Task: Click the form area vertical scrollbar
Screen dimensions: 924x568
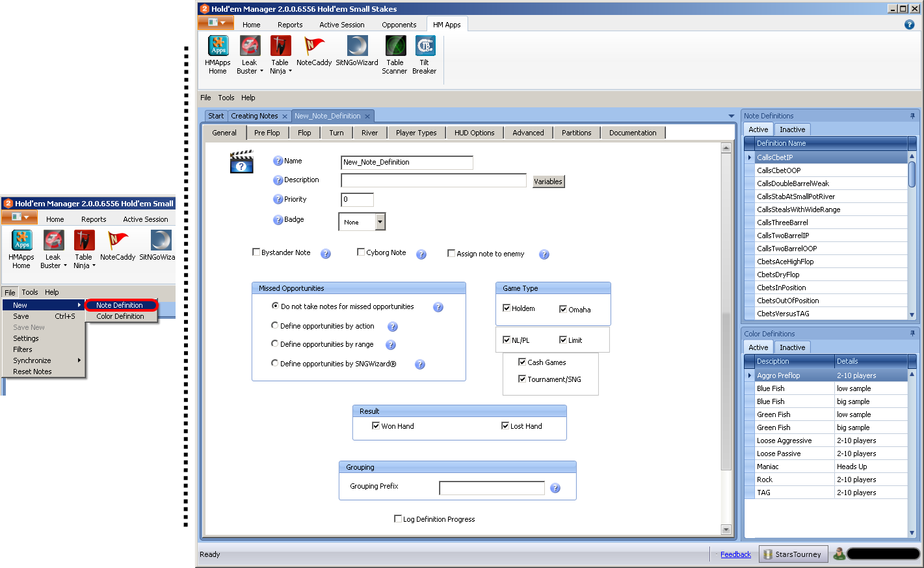Action: [x=726, y=338]
